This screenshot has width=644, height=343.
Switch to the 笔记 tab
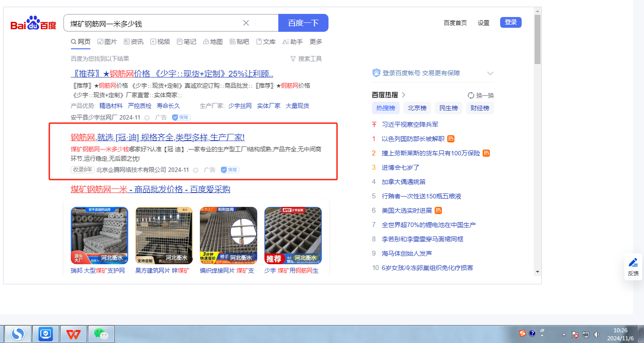click(186, 42)
